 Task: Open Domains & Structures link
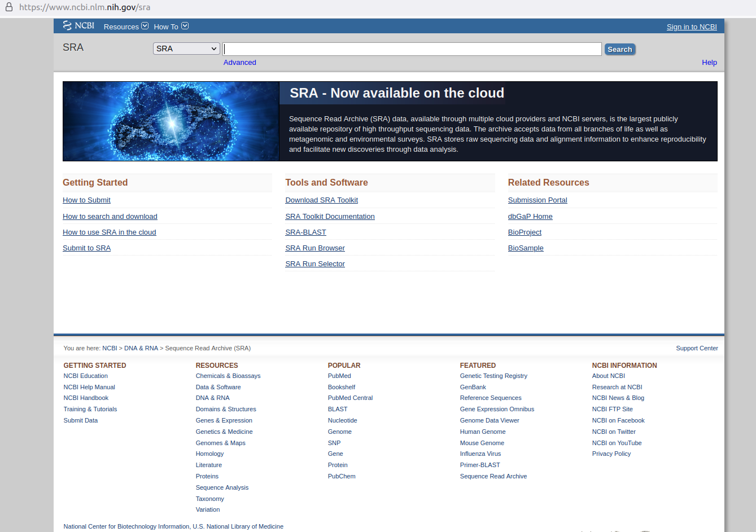pyautogui.click(x=226, y=409)
